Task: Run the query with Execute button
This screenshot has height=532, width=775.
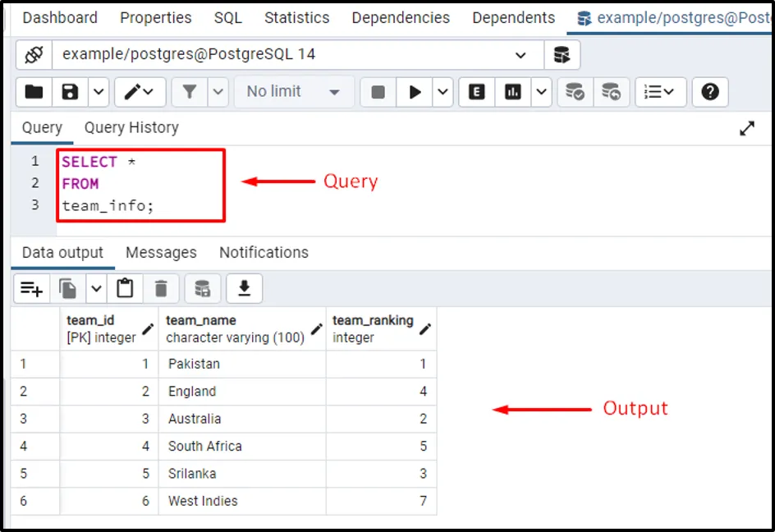Action: pyautogui.click(x=415, y=92)
